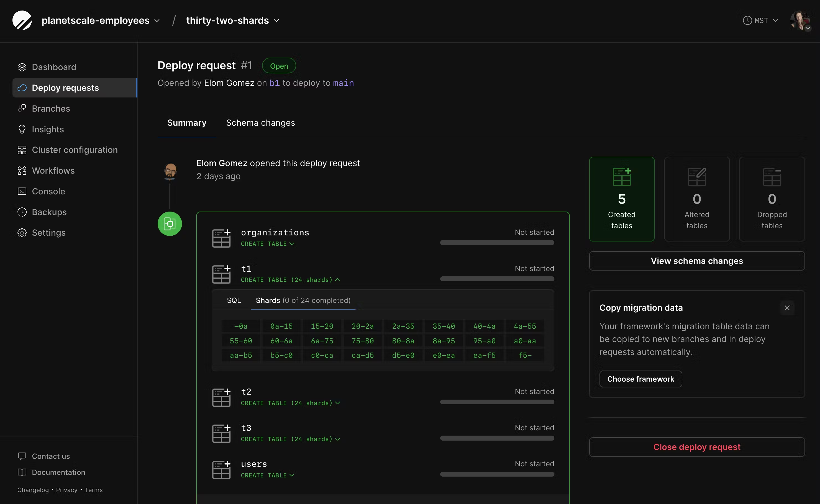Image resolution: width=820 pixels, height=504 pixels.
Task: Select the Branches sidebar icon
Action: (22, 108)
